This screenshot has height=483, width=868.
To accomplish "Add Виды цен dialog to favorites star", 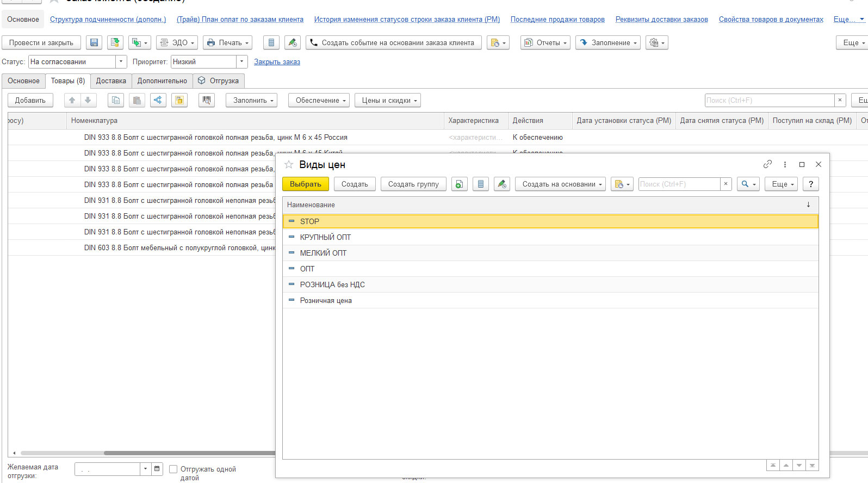I will click(x=289, y=164).
